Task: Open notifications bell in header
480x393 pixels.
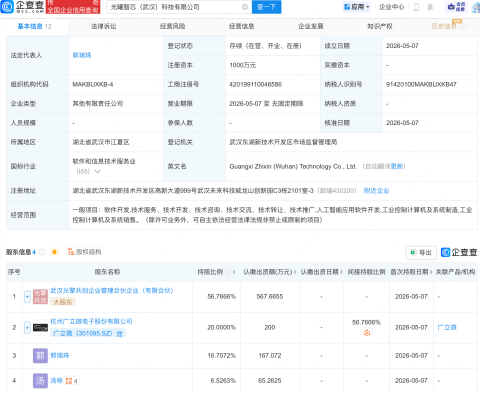Action: [x=430, y=7]
